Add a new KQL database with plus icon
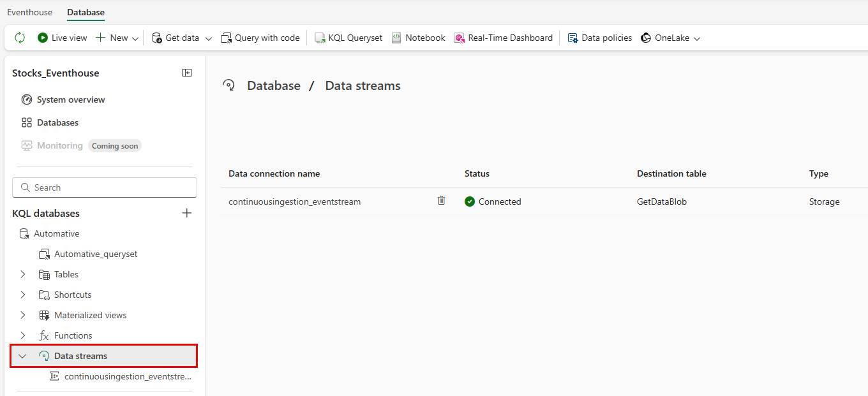Screen dimensions: 868x396 pos(187,213)
